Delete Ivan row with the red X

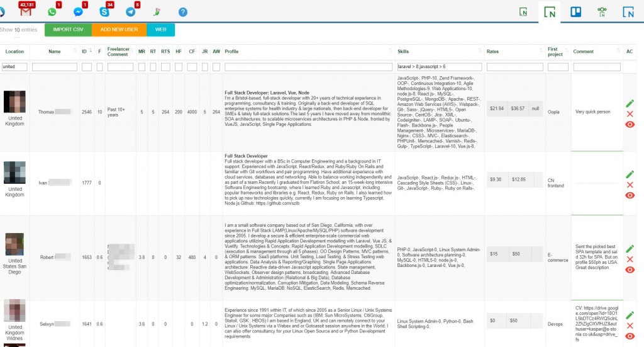(630, 185)
